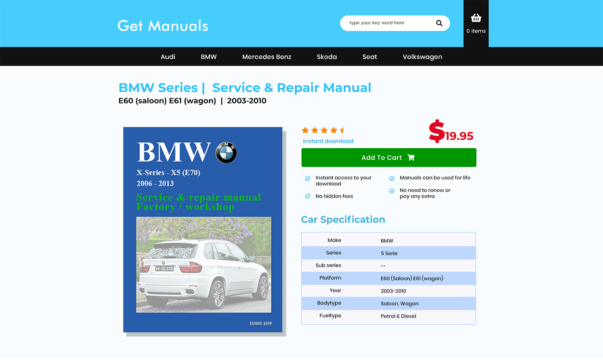The height and width of the screenshot is (364, 603).
Task: Click the 'Saloon, Wagon' bodytype value
Action: 399,303
